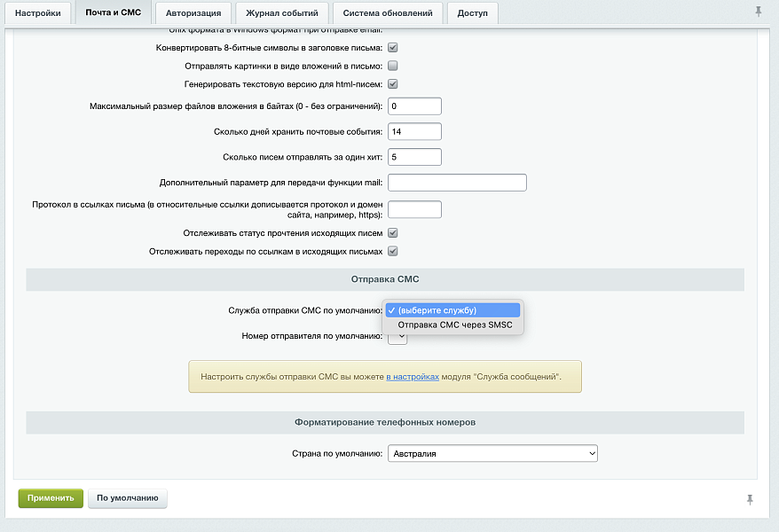The height and width of the screenshot is (532, 779).
Task: Enable Отправлять картинки в виде вложений в письмо
Action: (x=392, y=65)
